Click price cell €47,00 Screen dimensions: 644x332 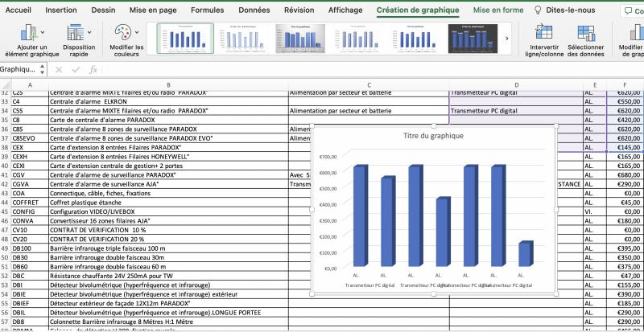click(625, 276)
